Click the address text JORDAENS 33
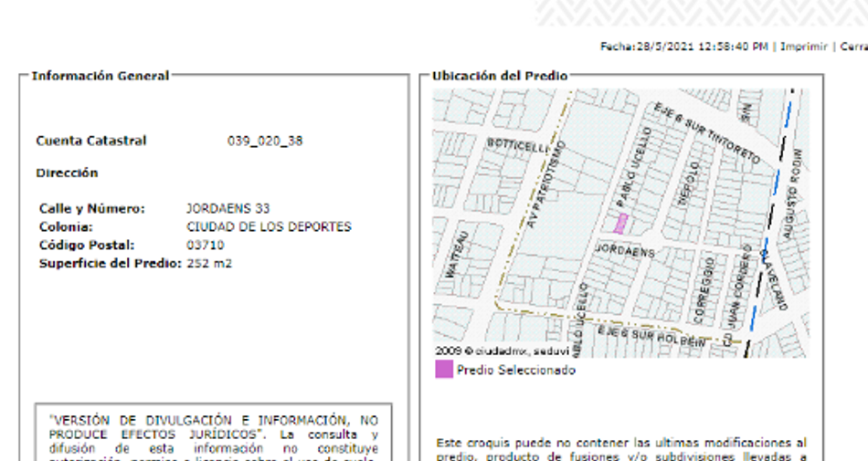This screenshot has height=461, width=868. [228, 209]
